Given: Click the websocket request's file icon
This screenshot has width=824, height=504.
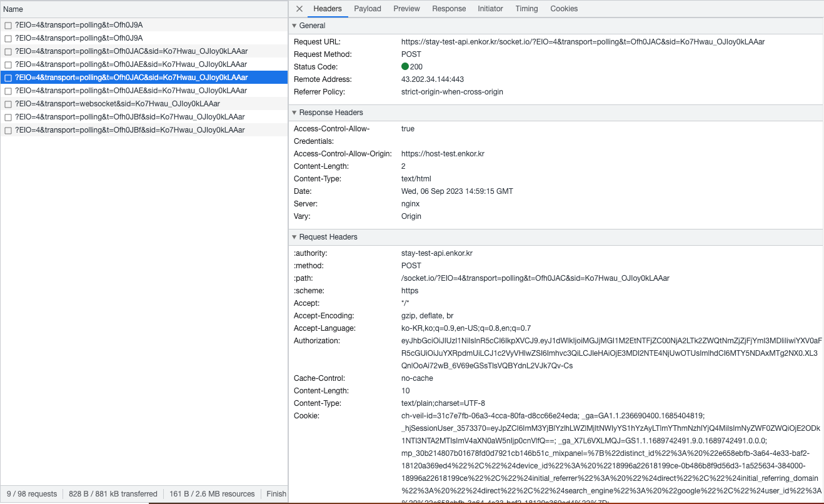Looking at the screenshot, I should [8, 104].
